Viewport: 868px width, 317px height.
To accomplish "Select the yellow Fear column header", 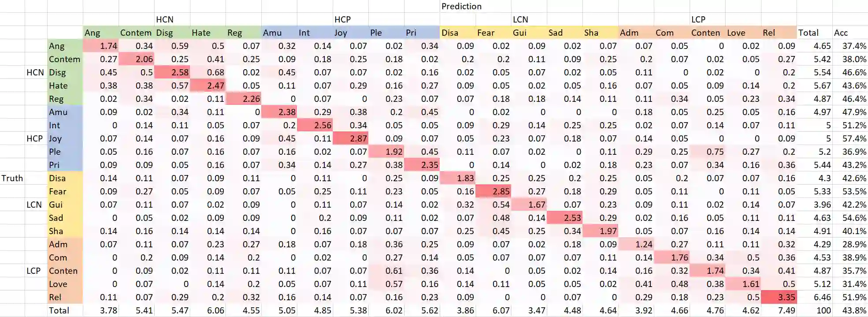I will coord(486,33).
